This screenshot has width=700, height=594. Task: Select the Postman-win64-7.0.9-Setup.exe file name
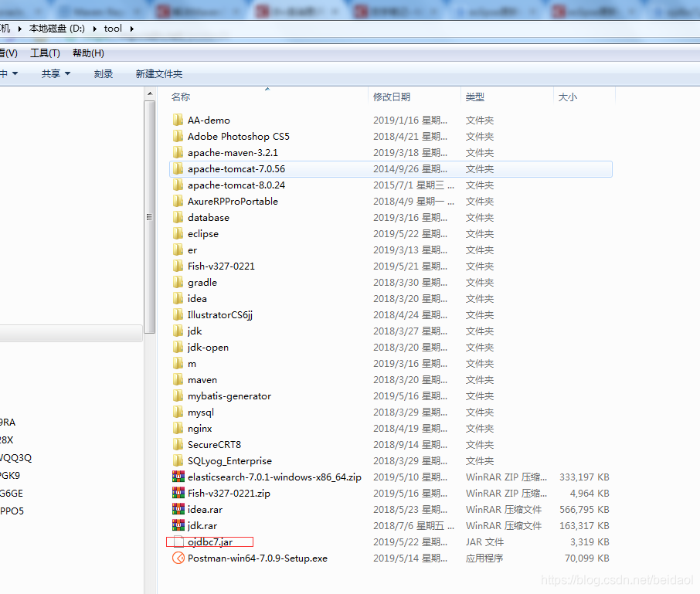(257, 558)
